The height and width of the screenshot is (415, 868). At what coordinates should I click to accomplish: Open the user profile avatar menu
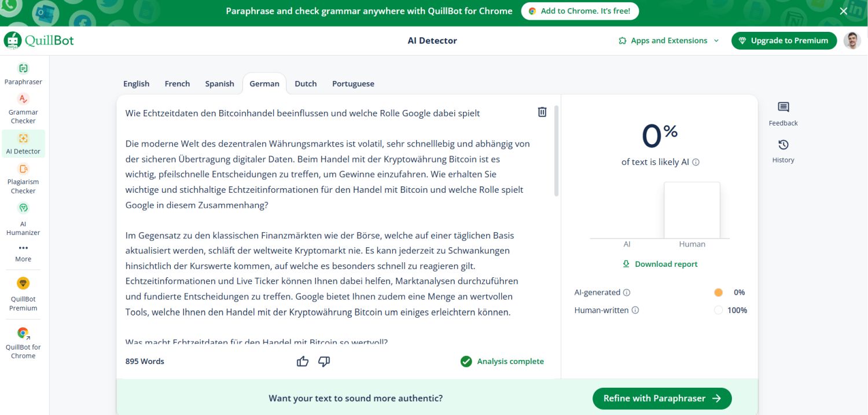852,41
